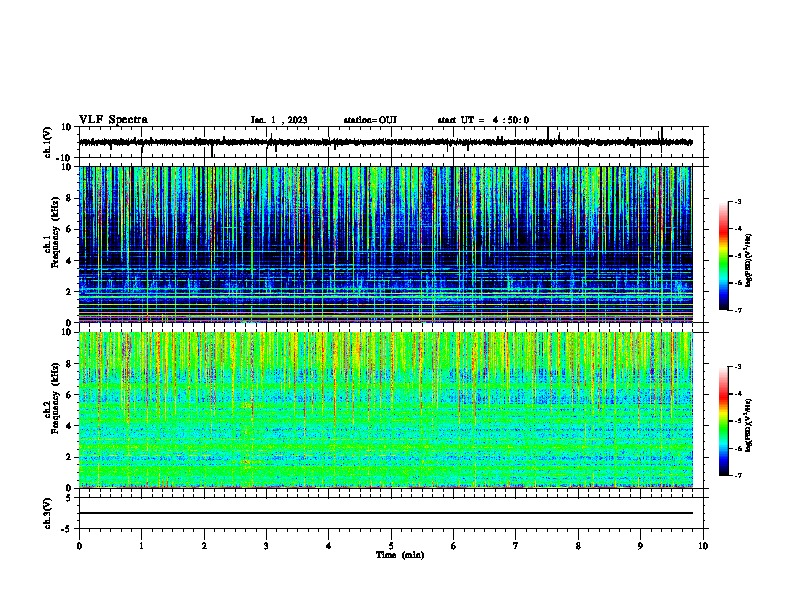Click the ch.2 spectrogram color scale bar
Image resolution: width=792 pixels, height=612 pixels.
[x=723, y=421]
